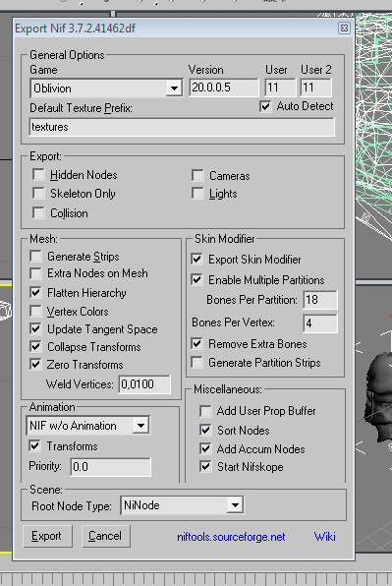Open the Root Node Type dropdown
The width and height of the screenshot is (392, 586).
point(182,505)
